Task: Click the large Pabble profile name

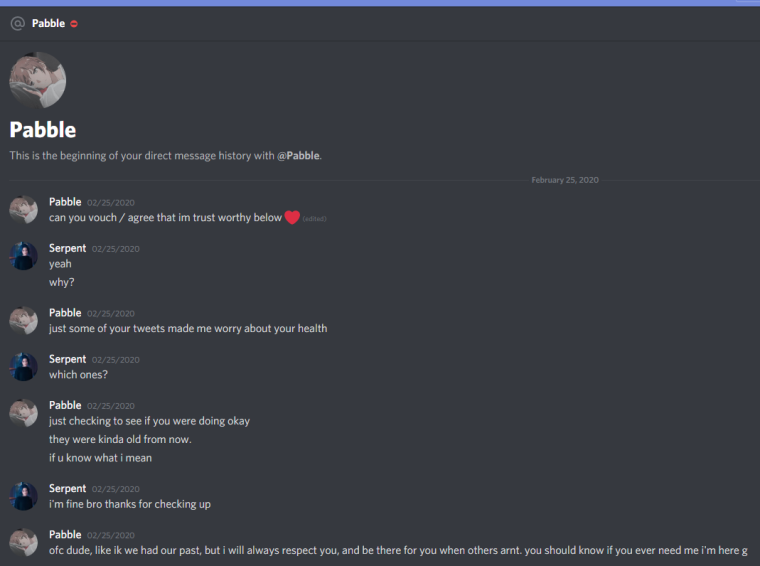Action: pos(43,130)
